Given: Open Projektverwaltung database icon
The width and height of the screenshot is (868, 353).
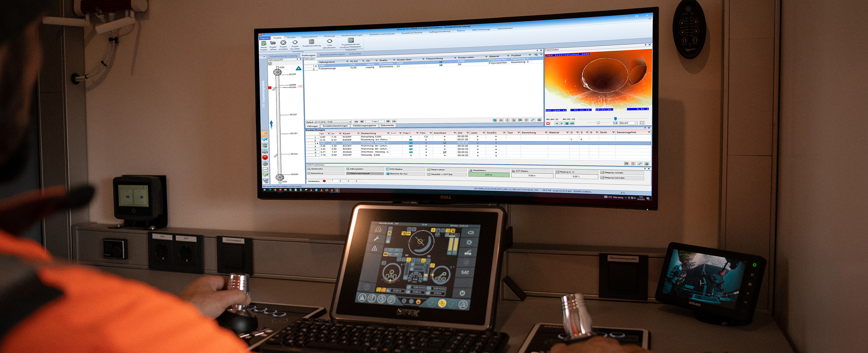Looking at the screenshot, I should [x=311, y=41].
